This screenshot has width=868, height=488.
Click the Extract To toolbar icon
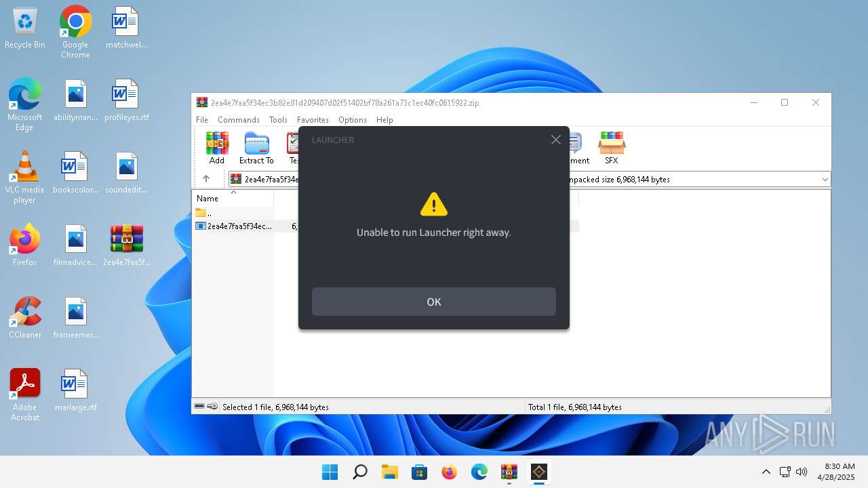pos(256,148)
